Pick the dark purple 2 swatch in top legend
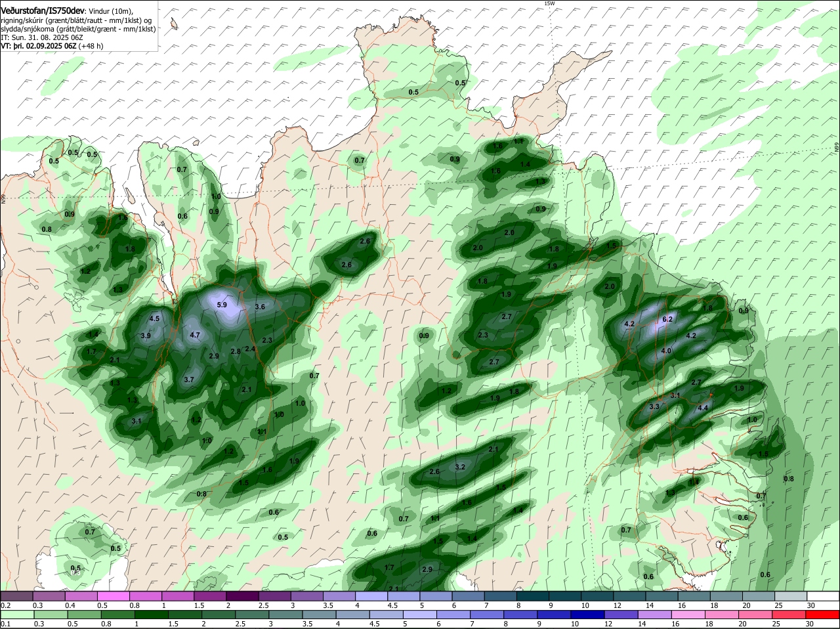Image resolution: width=840 pixels, height=629 pixels. (242, 596)
